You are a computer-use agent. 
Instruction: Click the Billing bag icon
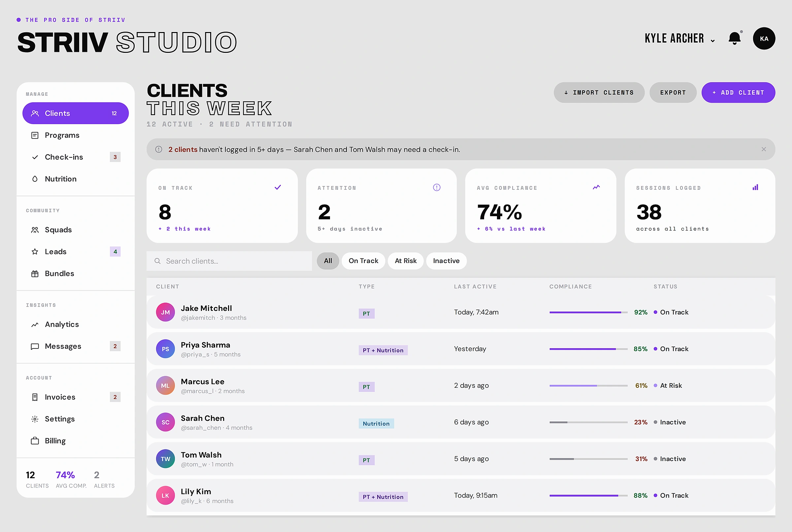[x=35, y=441]
